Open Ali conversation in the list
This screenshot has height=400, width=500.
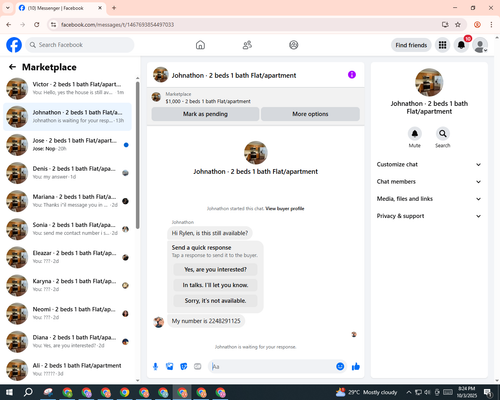[x=67, y=369]
